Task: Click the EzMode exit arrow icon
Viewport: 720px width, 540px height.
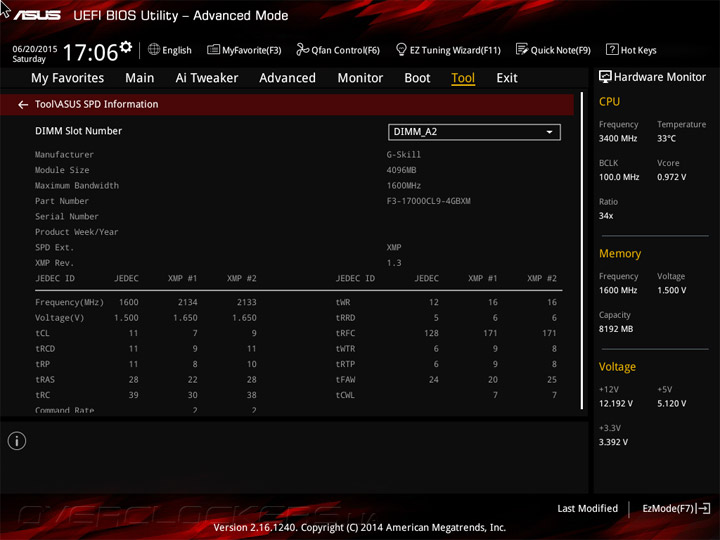Action: [x=703, y=508]
